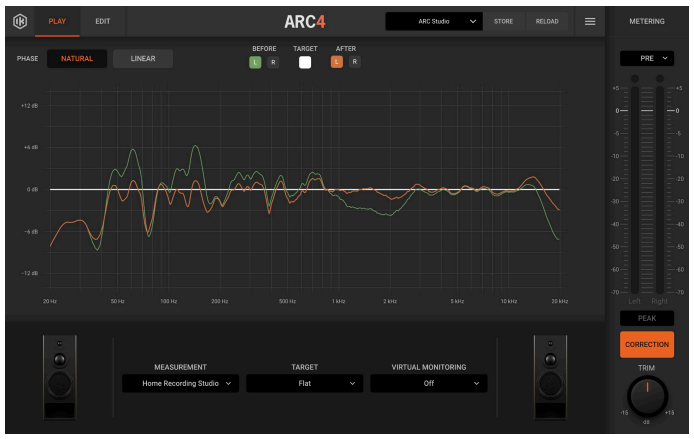
Task: Click the IK Multimedia logo icon
Action: point(17,21)
